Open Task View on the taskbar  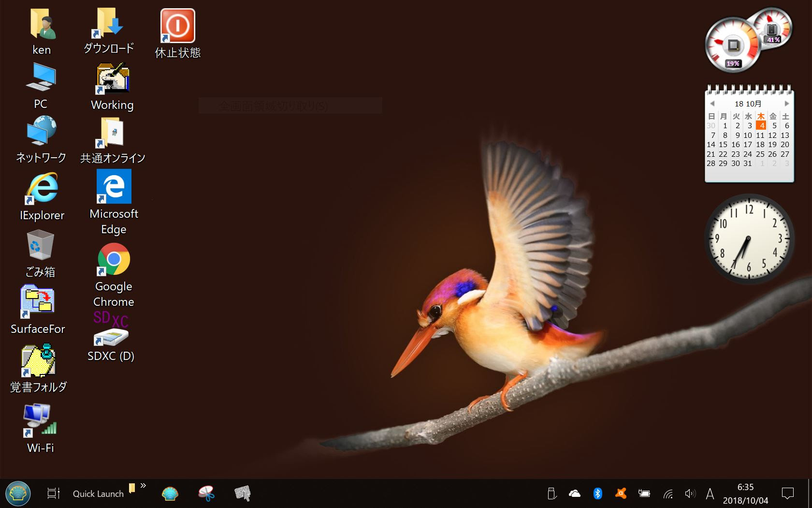pos(54,493)
